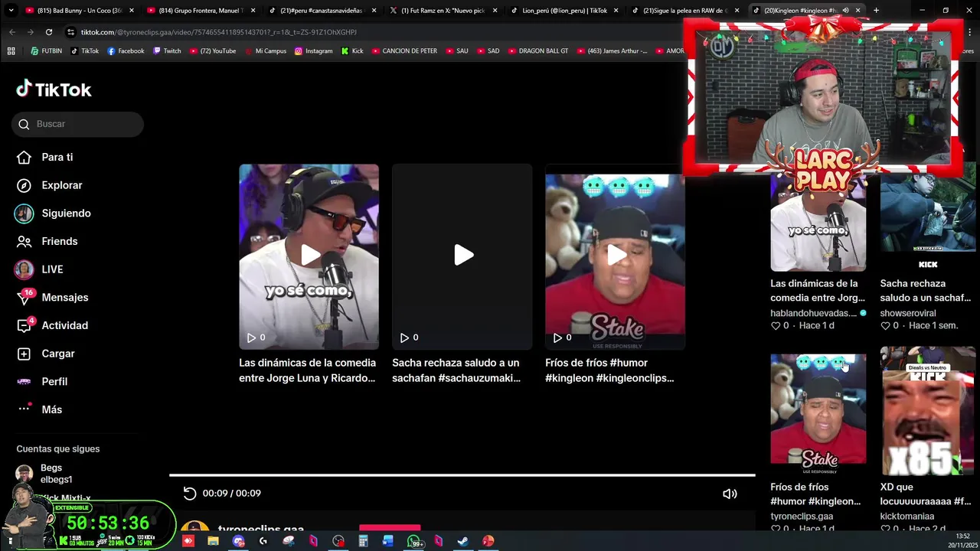Click the search magnifier icon

[24, 124]
